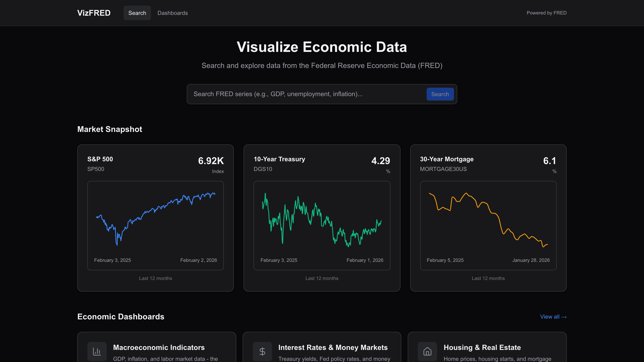Click the Powered by FRED text
This screenshot has width=644, height=362.
[x=547, y=13]
